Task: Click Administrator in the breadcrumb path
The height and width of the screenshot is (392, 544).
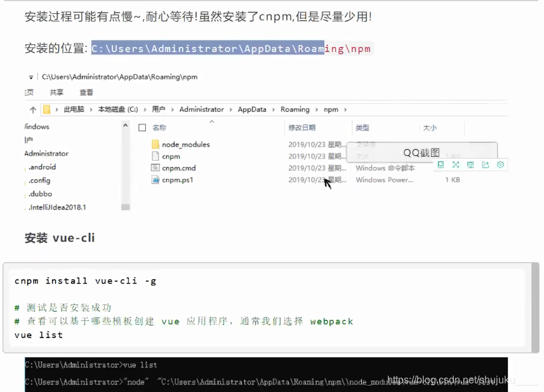Action: tap(201, 109)
